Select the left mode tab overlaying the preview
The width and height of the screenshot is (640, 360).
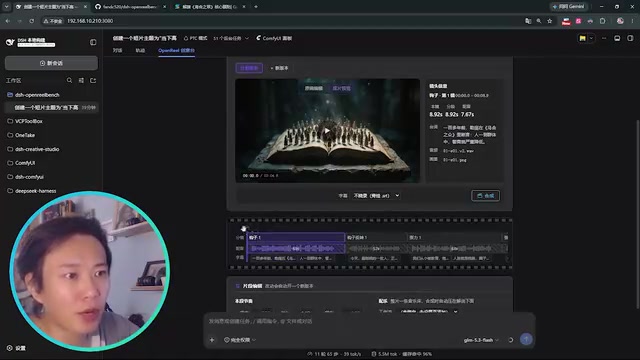313,88
